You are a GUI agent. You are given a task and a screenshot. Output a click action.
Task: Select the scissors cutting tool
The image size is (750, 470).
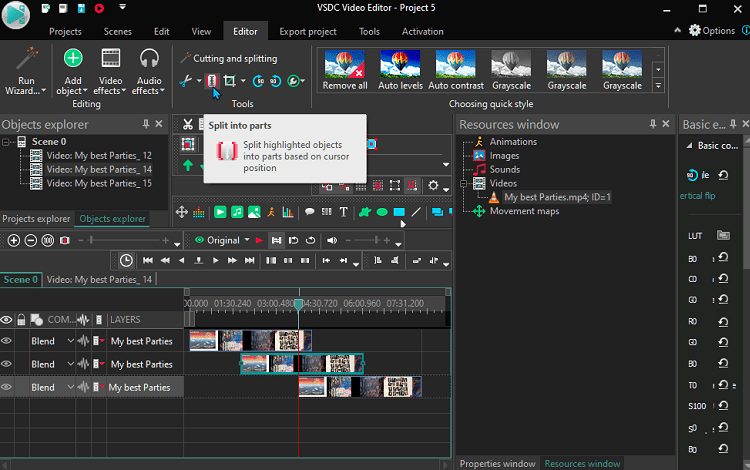click(x=186, y=81)
